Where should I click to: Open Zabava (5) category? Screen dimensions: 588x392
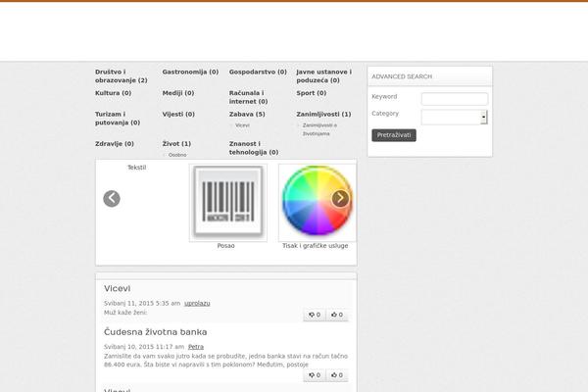tap(247, 114)
